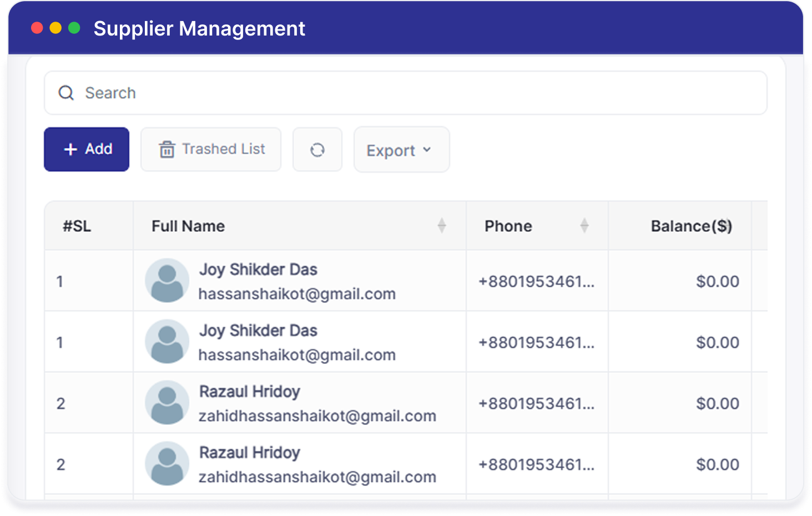The image size is (812, 516).
Task: Sort the table by Phone column
Action: coord(584,226)
